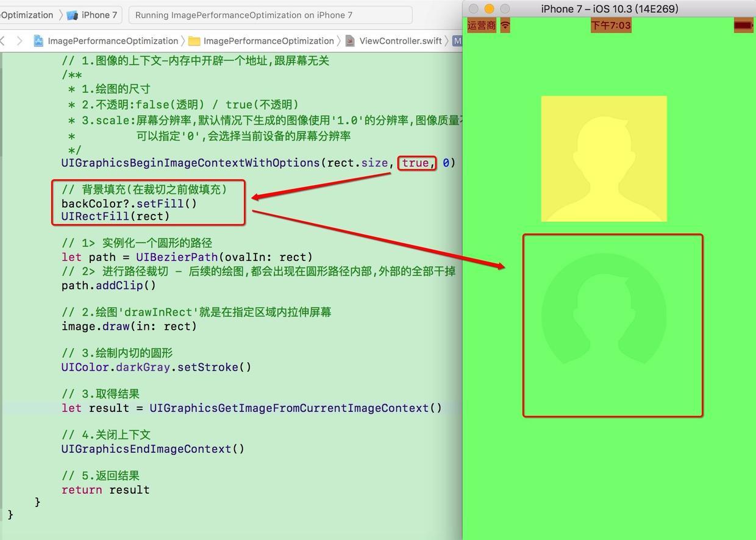Click the comment // 背景填充(在裁切之前做填充)
The height and width of the screenshot is (540, 756).
tap(144, 190)
